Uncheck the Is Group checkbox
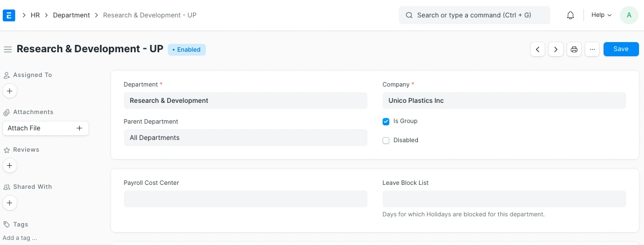The width and height of the screenshot is (644, 245). (386, 121)
